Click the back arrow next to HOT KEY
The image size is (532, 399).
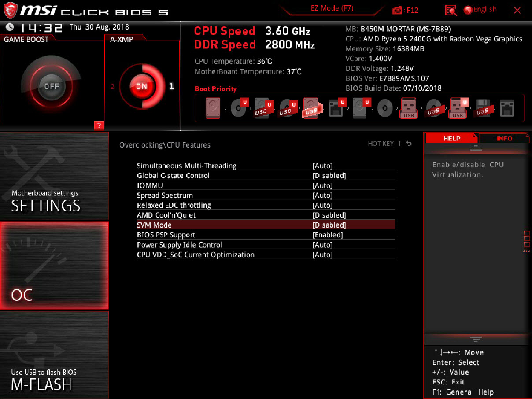coord(409,144)
